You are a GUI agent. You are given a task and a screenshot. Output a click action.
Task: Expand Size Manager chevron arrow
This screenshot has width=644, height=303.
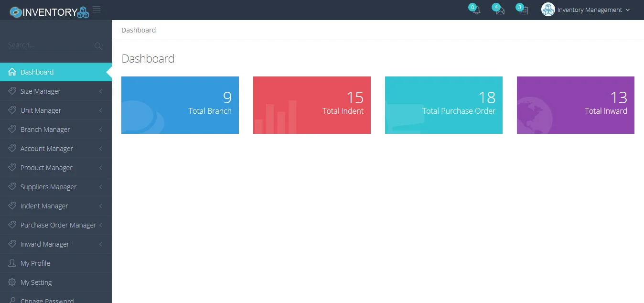(x=101, y=91)
